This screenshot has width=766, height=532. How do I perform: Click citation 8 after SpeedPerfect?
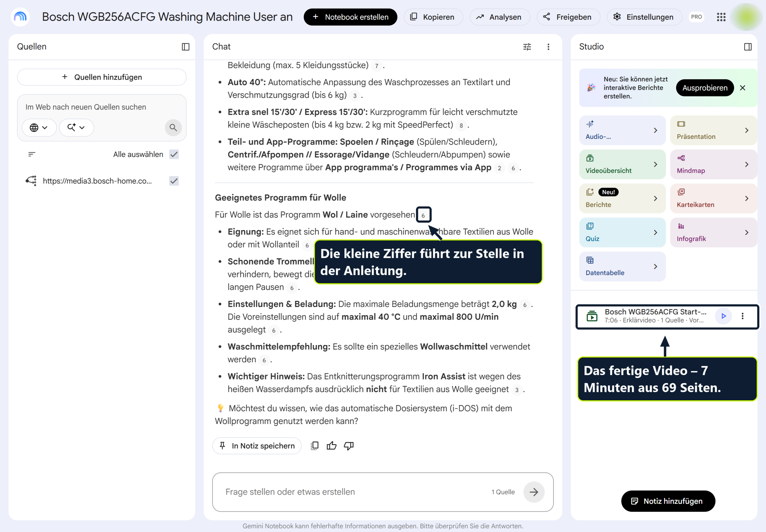pyautogui.click(x=461, y=125)
